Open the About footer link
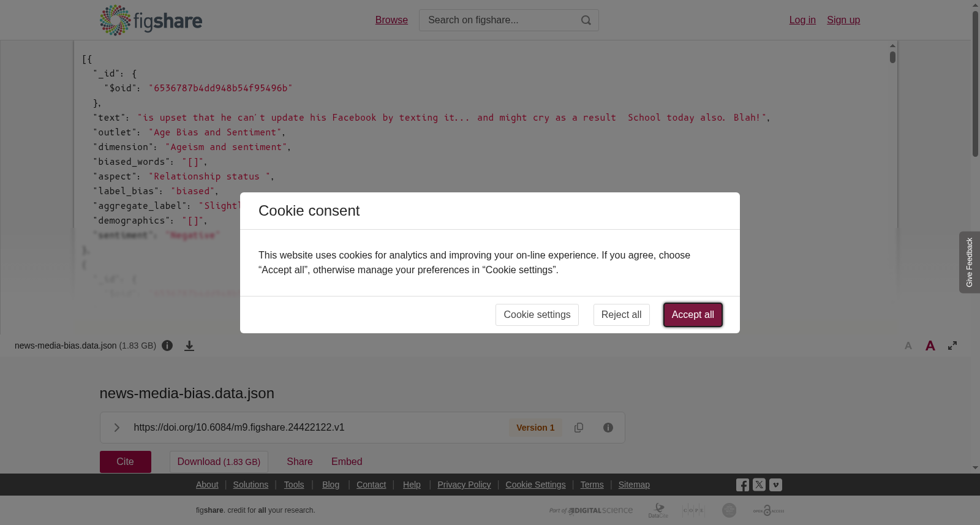This screenshot has height=525, width=980. (207, 485)
